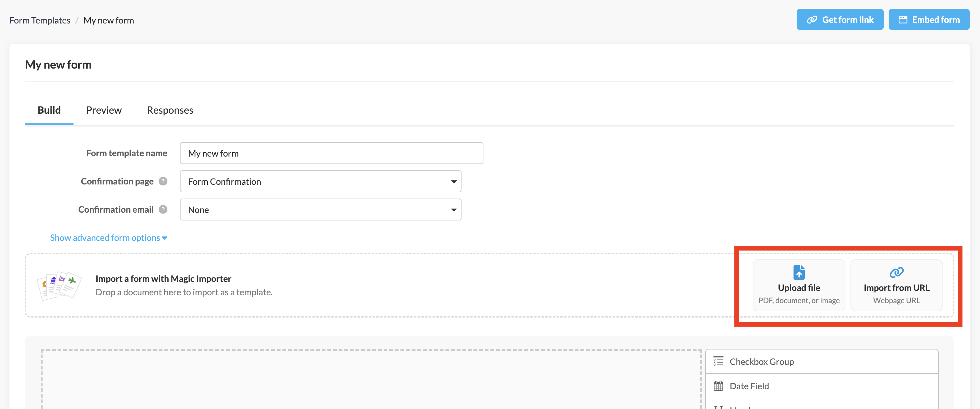The width and height of the screenshot is (980, 409).
Task: Click the Magic Importer documents illustration
Action: click(59, 285)
